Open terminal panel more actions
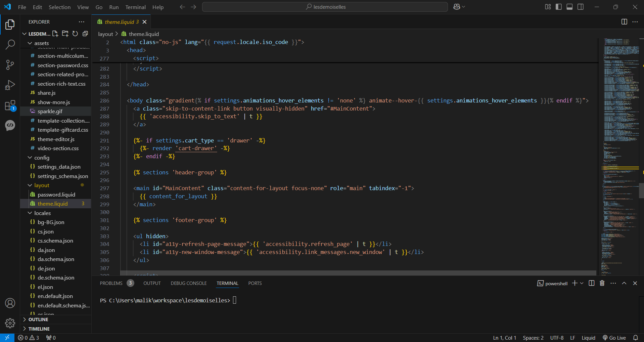 tap(613, 283)
